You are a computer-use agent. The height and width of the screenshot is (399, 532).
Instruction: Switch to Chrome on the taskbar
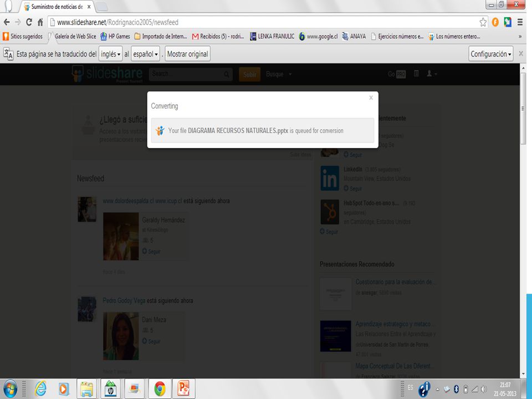tap(160, 389)
